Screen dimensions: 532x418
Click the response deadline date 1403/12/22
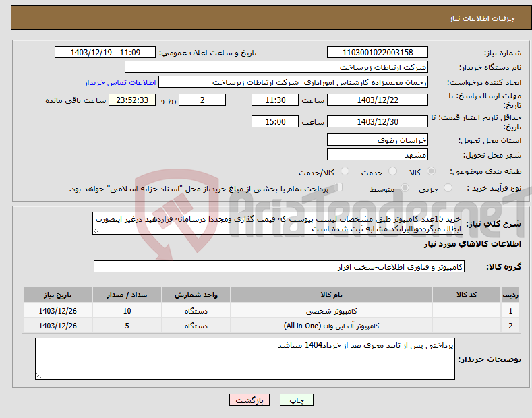pos(378,100)
